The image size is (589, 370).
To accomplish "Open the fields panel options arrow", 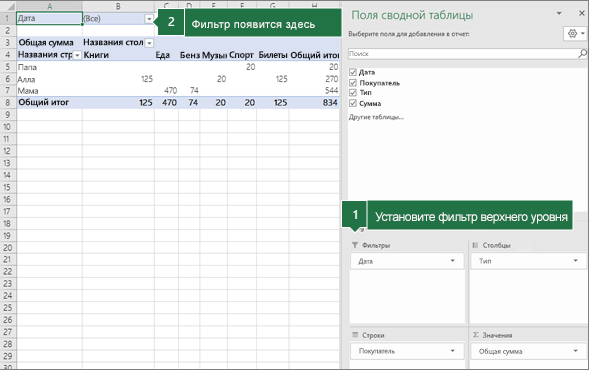I will pos(559,14).
